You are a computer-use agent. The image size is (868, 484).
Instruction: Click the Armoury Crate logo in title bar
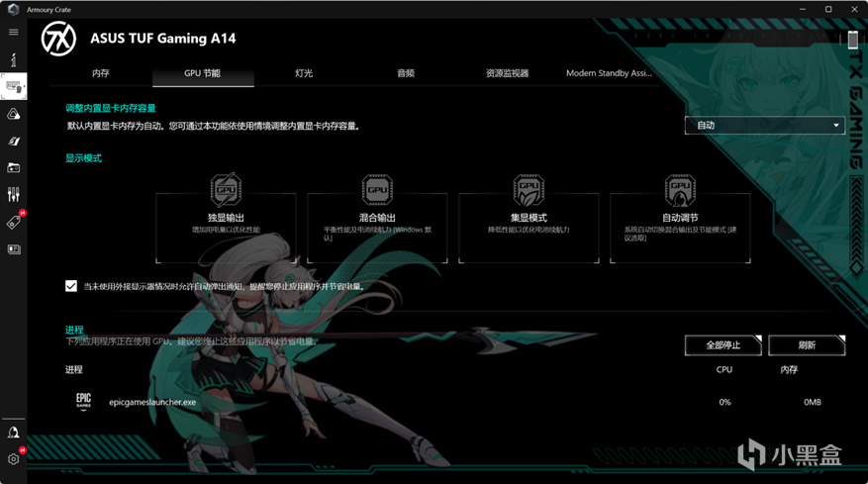(13, 10)
